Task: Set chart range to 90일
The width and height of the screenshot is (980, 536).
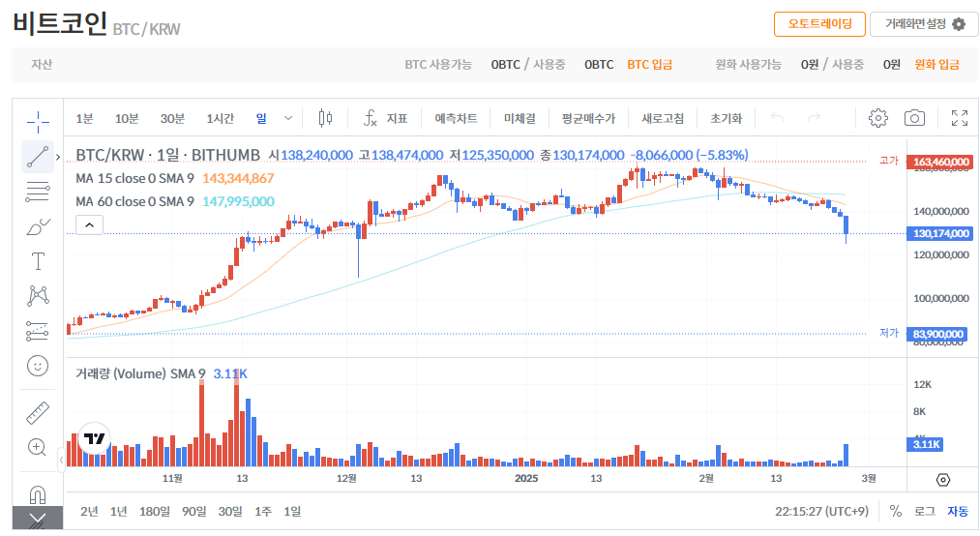Action: (194, 511)
